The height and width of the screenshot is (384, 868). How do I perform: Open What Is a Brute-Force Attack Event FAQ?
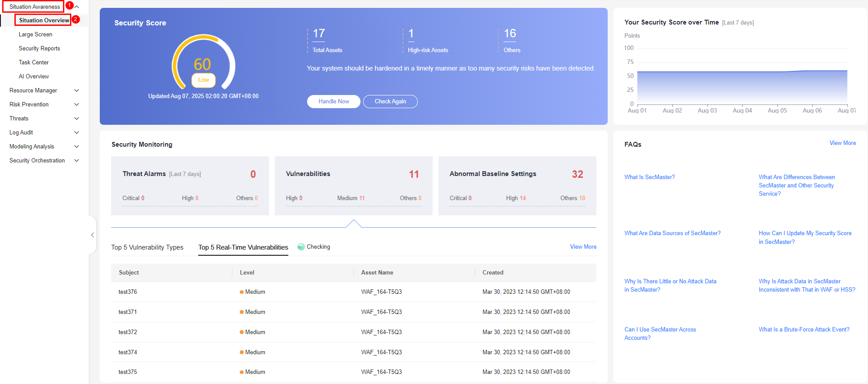click(x=804, y=329)
